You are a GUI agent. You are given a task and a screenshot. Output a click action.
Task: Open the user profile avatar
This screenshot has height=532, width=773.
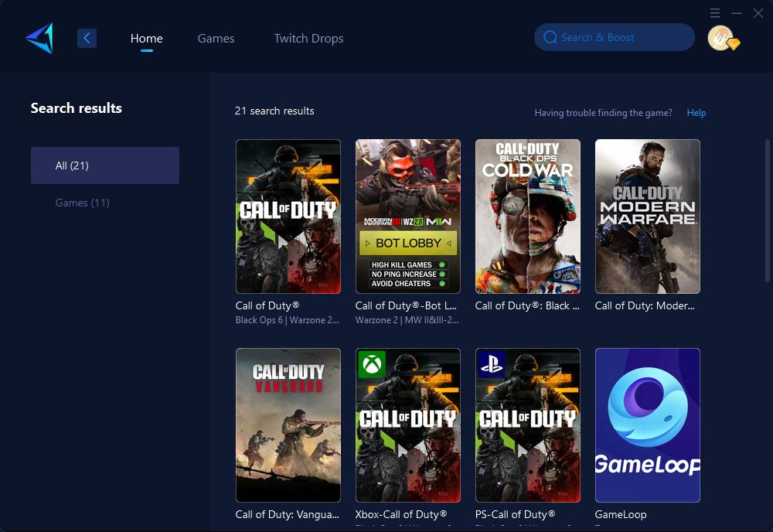tap(721, 38)
